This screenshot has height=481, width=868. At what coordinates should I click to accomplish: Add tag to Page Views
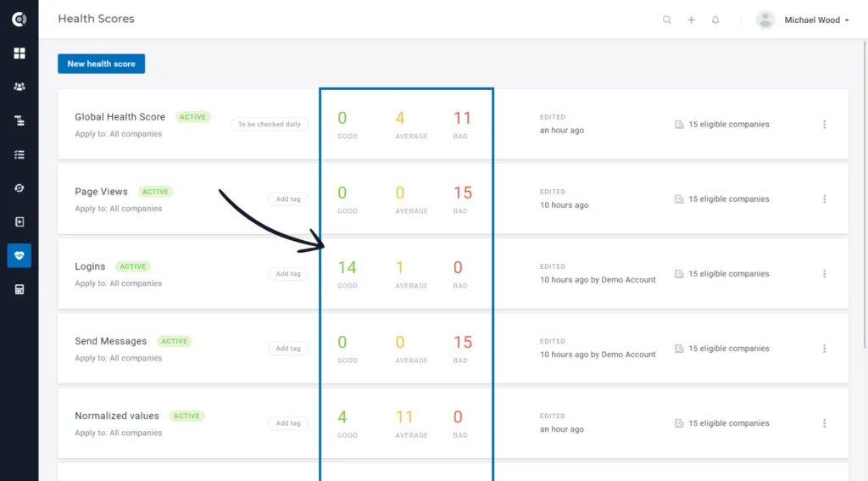click(x=288, y=199)
